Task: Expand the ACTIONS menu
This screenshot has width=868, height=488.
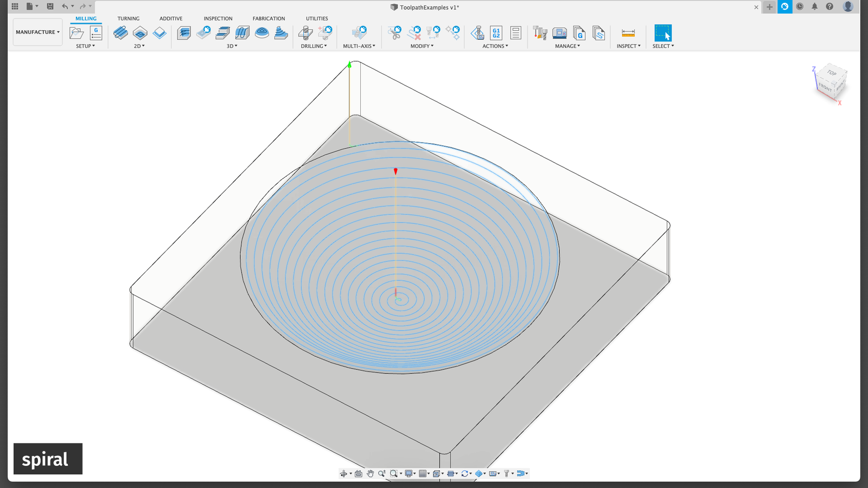Action: [495, 46]
